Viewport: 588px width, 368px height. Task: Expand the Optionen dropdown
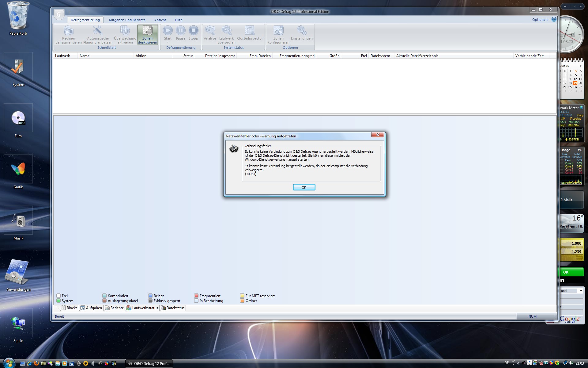[x=541, y=20]
